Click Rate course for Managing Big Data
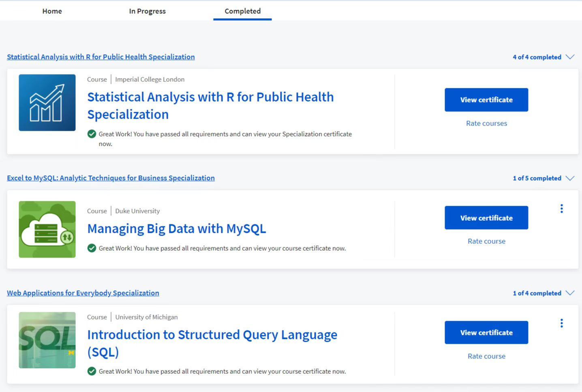The height and width of the screenshot is (392, 582). click(486, 241)
